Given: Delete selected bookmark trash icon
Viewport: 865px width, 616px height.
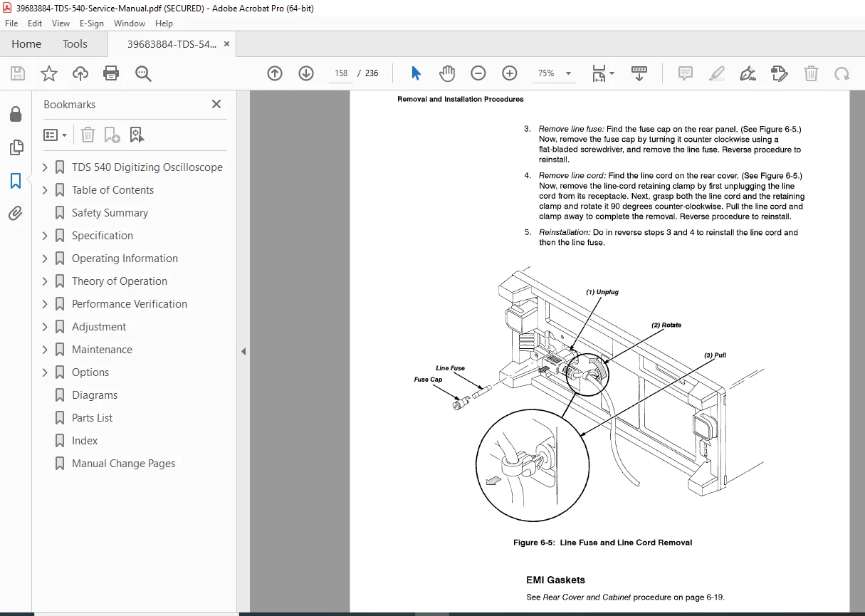Looking at the screenshot, I should [x=88, y=135].
